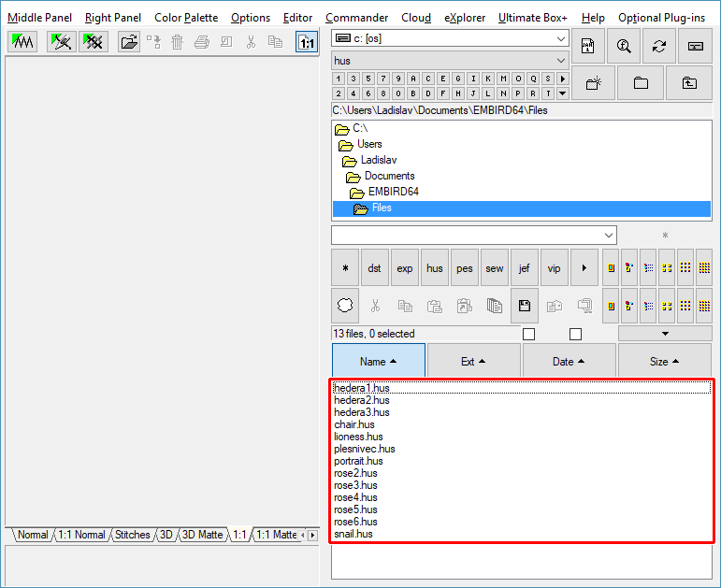This screenshot has height=588, width=721.
Task: Click the open folder icon in left toolbar
Action: coord(129,41)
